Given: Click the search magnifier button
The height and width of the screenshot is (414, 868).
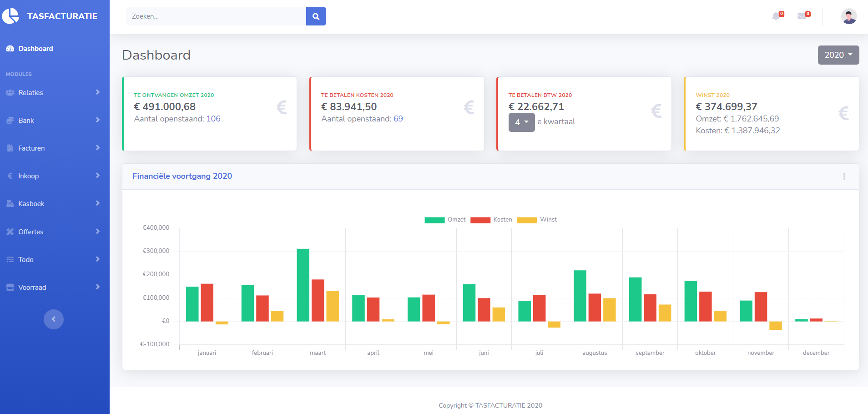Looking at the screenshot, I should (x=316, y=16).
